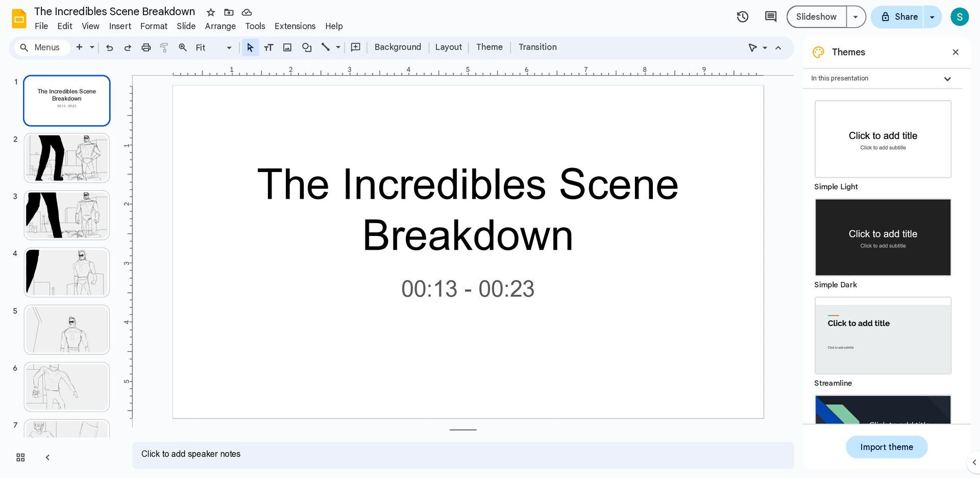The width and height of the screenshot is (980, 478).
Task: Click the Move to folder icon
Action: (229, 12)
